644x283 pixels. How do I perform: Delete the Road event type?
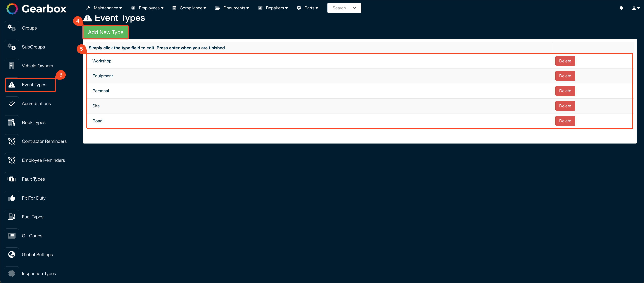(x=565, y=121)
